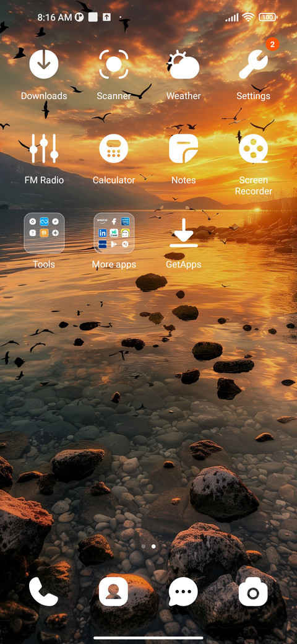Screen dimensions: 297x644
Task: Tap the Amazon icon in More apps folder
Action: click(103, 222)
